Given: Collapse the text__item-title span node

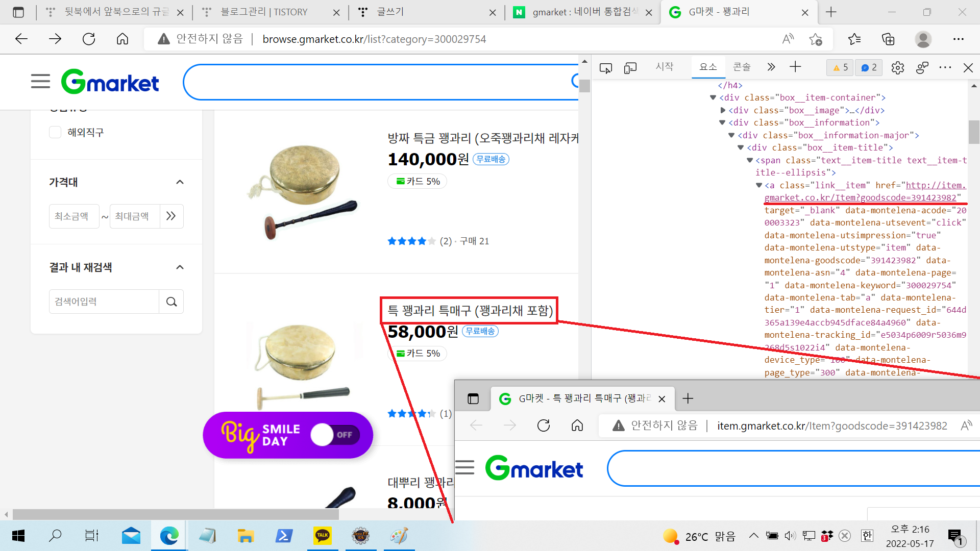Looking at the screenshot, I should pos(750,160).
